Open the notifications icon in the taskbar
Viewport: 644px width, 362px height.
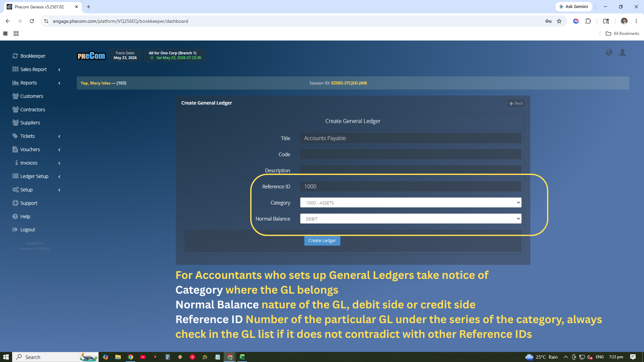click(633, 357)
